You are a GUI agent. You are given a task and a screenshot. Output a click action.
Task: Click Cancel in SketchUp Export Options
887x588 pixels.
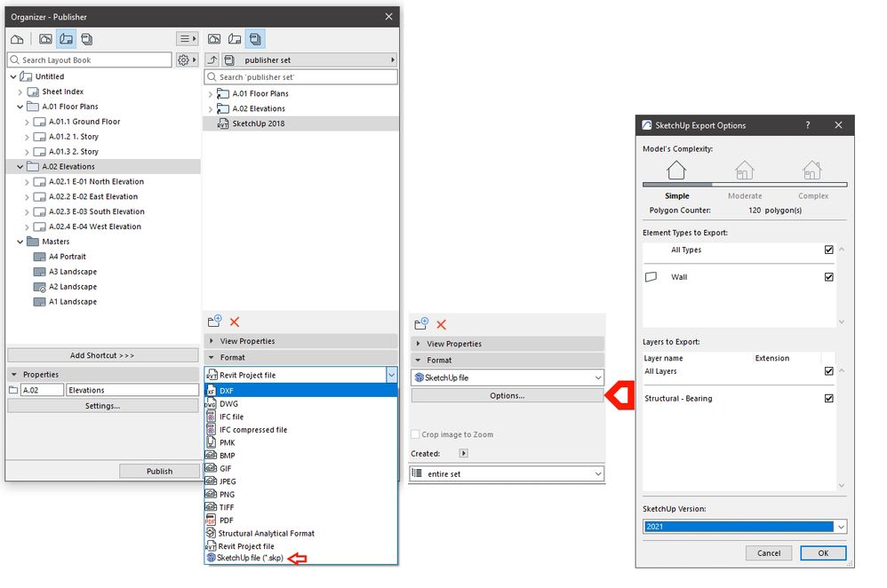(769, 553)
